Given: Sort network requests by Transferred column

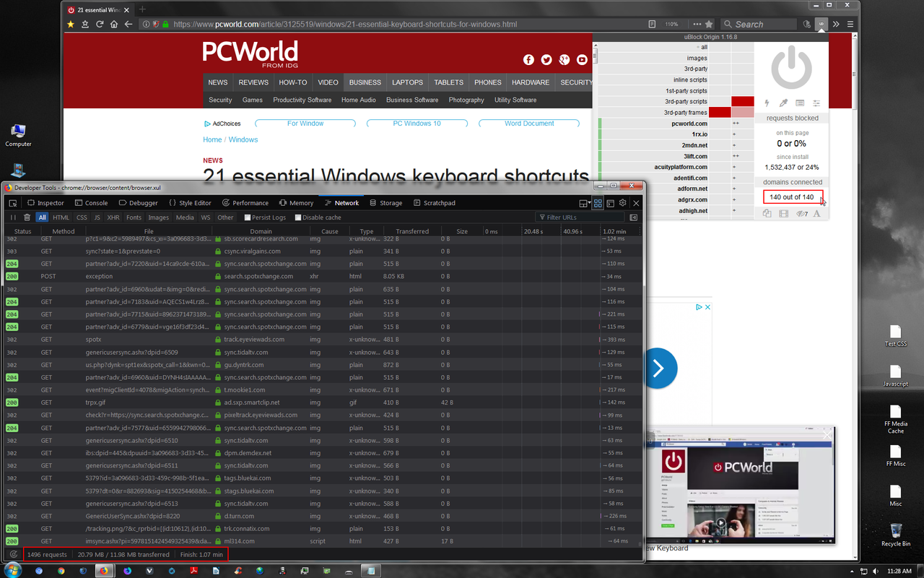Looking at the screenshot, I should click(412, 231).
